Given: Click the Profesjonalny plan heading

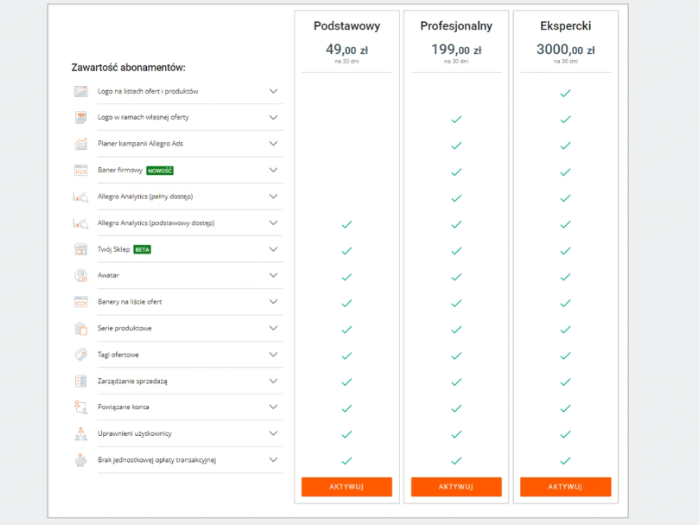Looking at the screenshot, I should click(456, 26).
